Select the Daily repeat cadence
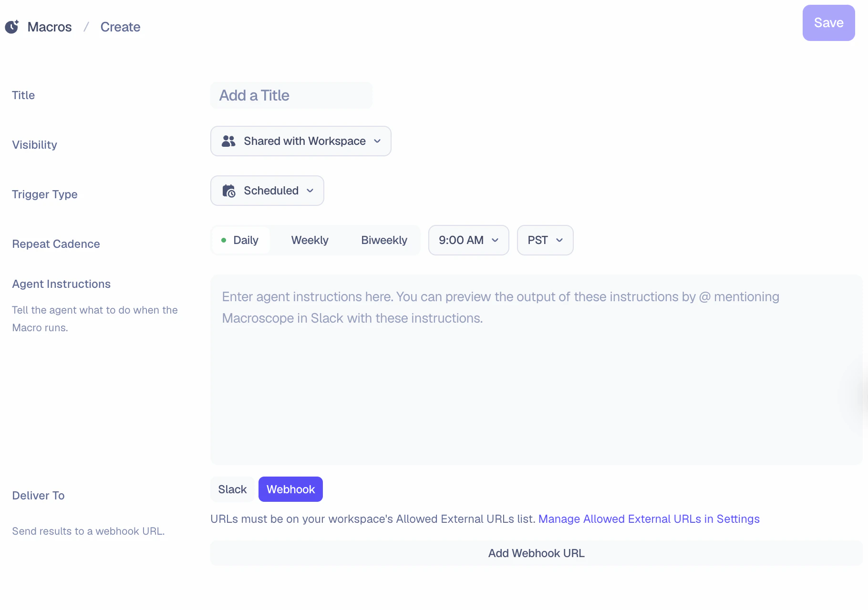Screen dimensions: 868x610 pyautogui.click(x=240, y=240)
